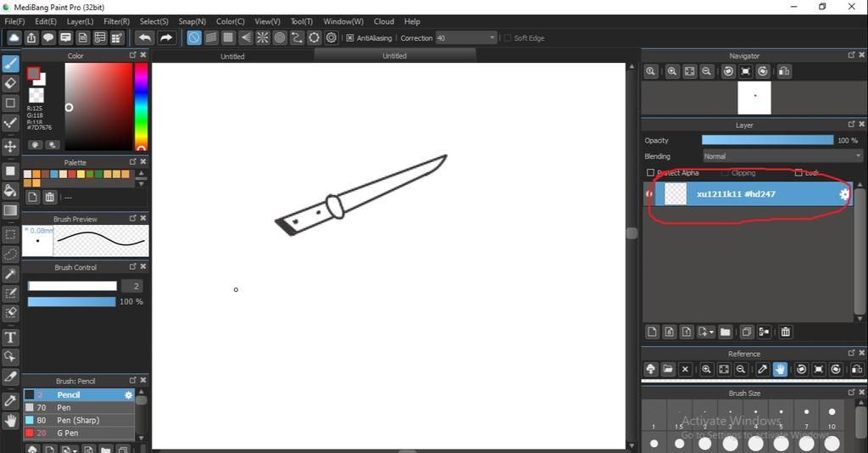Viewport: 868px width, 453px height.
Task: Pick the eyedropper in the Reference panel
Action: pos(762,369)
